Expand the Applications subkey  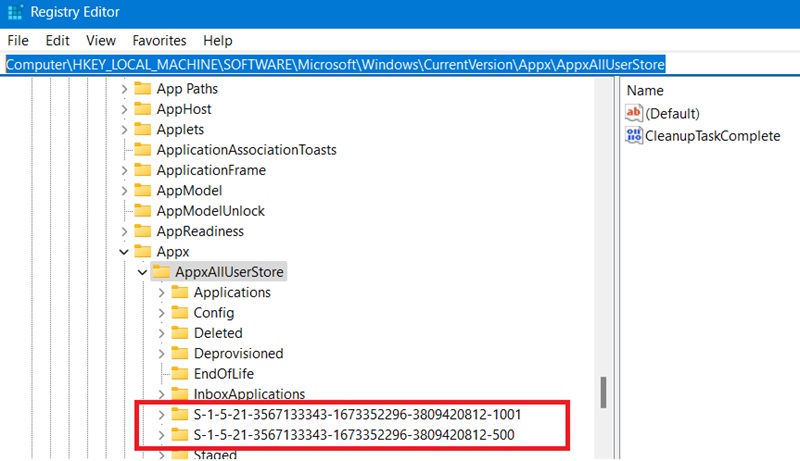click(x=161, y=293)
